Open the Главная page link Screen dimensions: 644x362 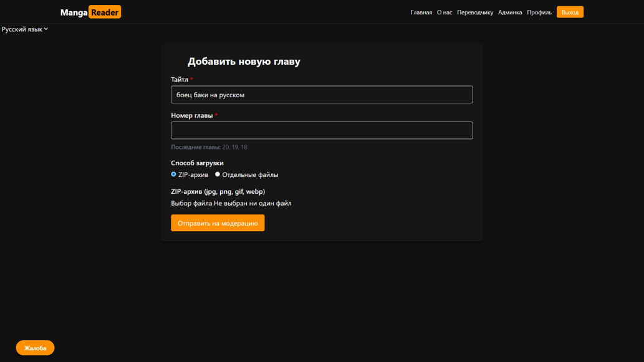click(x=421, y=12)
